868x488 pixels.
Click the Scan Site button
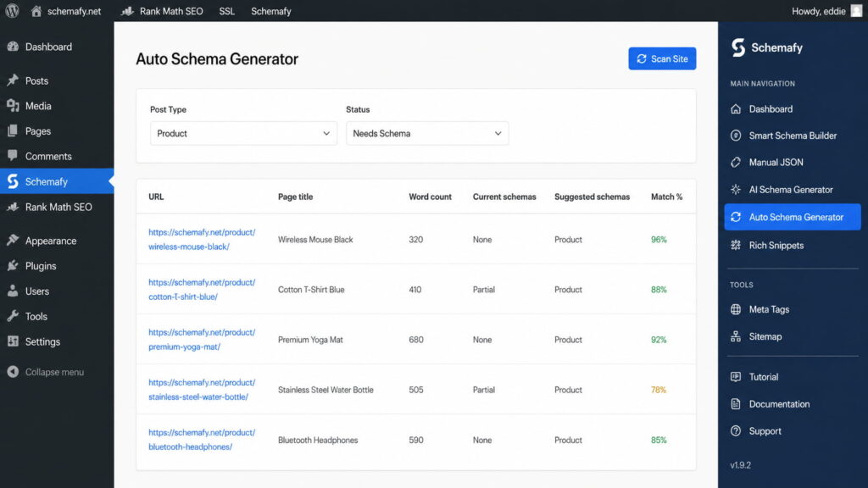(x=662, y=58)
